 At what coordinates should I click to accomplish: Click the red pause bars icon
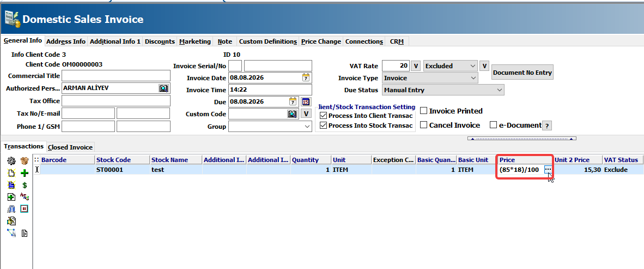pyautogui.click(x=24, y=208)
